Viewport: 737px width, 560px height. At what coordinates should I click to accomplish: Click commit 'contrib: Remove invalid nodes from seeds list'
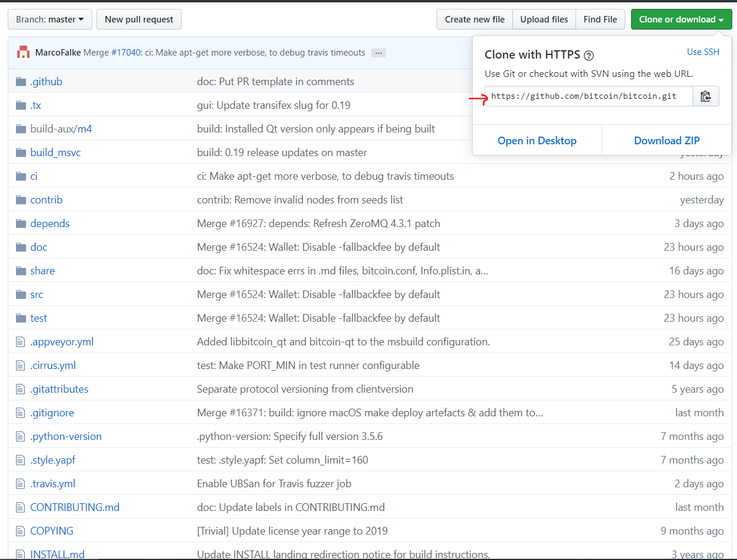pyautogui.click(x=300, y=200)
